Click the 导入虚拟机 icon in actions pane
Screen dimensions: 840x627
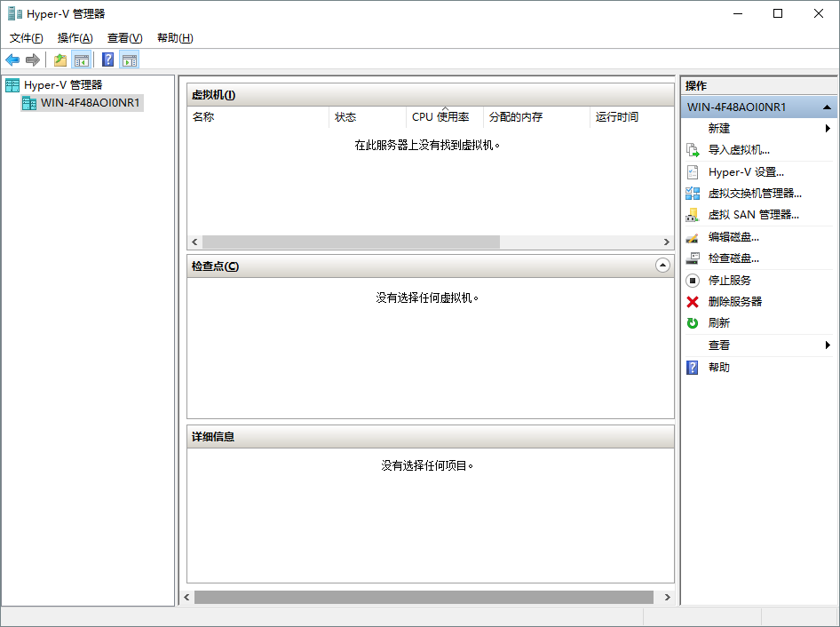693,150
